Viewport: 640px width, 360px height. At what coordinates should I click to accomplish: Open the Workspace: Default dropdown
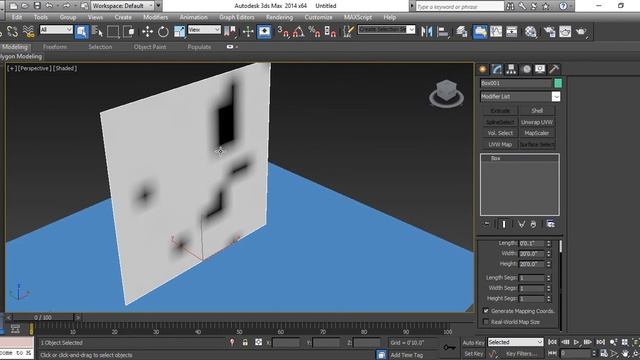pyautogui.click(x=122, y=6)
